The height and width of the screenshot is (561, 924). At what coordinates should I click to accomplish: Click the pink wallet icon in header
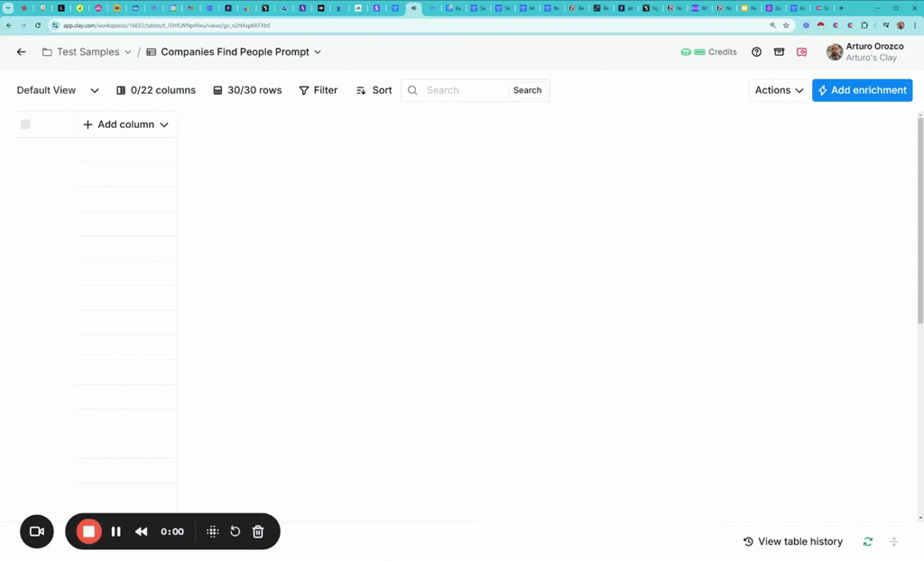(801, 52)
